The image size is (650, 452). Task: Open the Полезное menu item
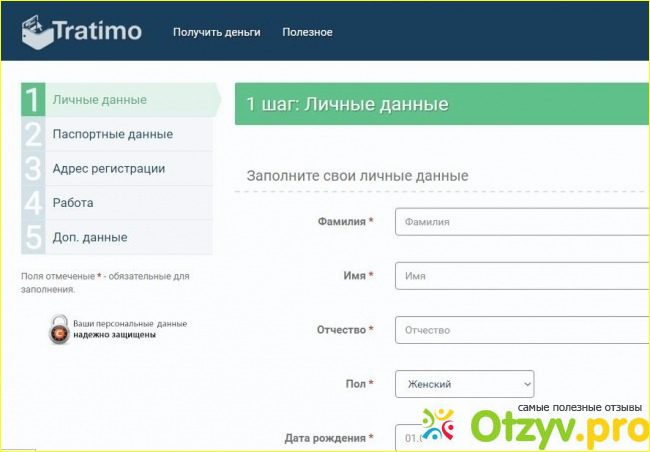click(307, 32)
